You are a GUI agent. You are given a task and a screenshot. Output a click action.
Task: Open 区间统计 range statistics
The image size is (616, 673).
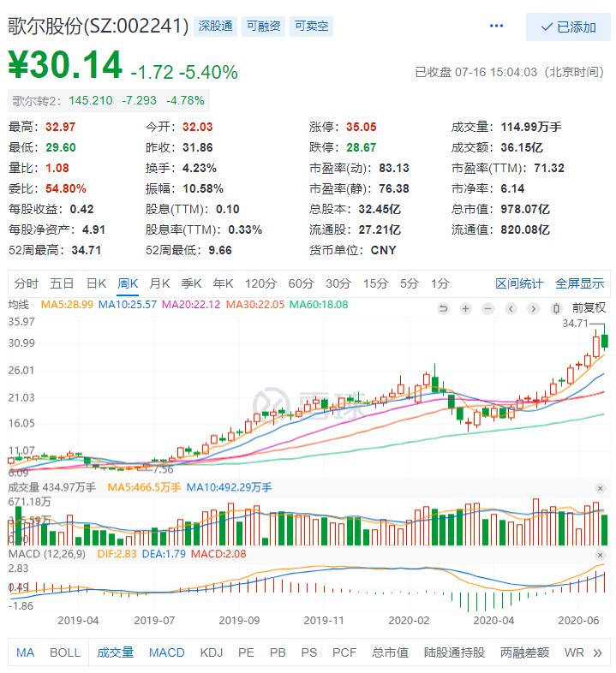coord(519,283)
